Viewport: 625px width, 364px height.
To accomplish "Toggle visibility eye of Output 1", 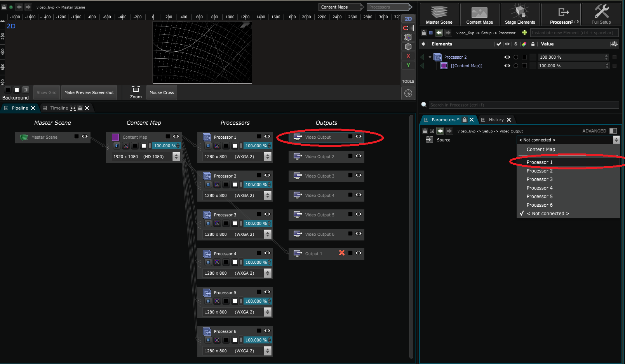I will coord(359,253).
